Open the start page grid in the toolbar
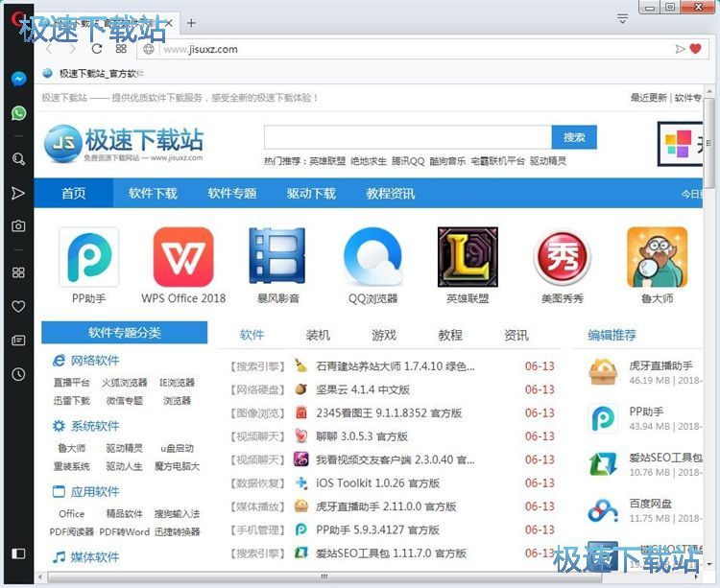 click(x=121, y=49)
